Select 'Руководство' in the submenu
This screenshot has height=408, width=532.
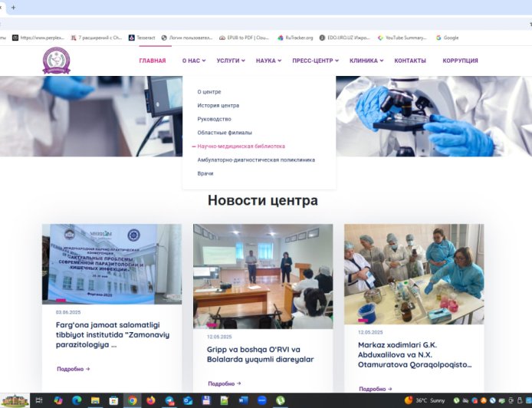tap(214, 119)
